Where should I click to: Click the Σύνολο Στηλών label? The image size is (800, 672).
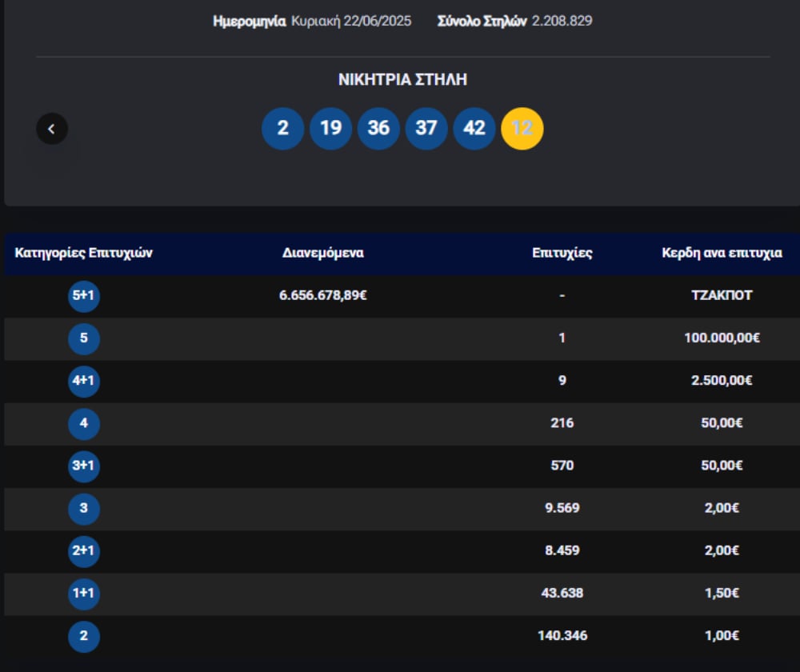(482, 21)
